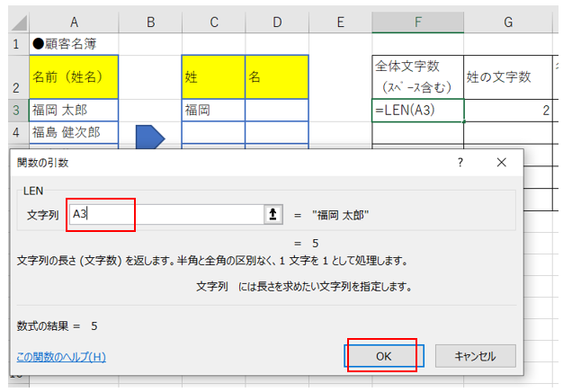This screenshot has height=392, width=572.
Task: Select cell C3 with 福岡
Action: point(213,111)
